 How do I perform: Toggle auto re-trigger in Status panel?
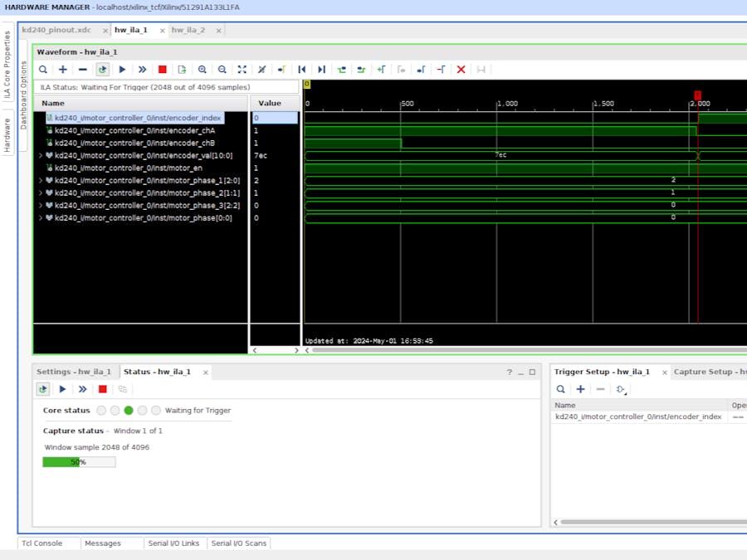pyautogui.click(x=43, y=389)
